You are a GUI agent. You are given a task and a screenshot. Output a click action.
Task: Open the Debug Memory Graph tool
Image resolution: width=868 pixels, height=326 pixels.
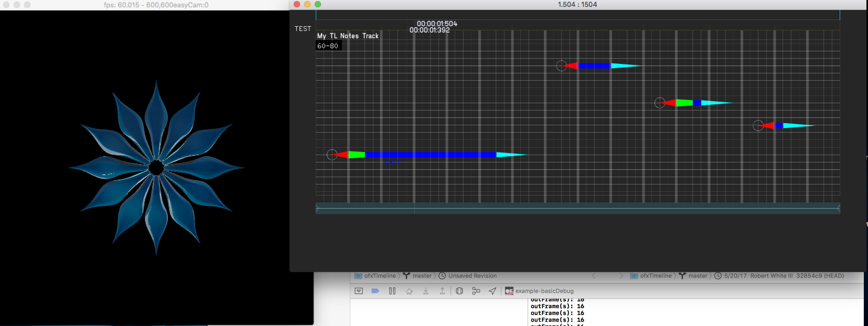[476, 291]
